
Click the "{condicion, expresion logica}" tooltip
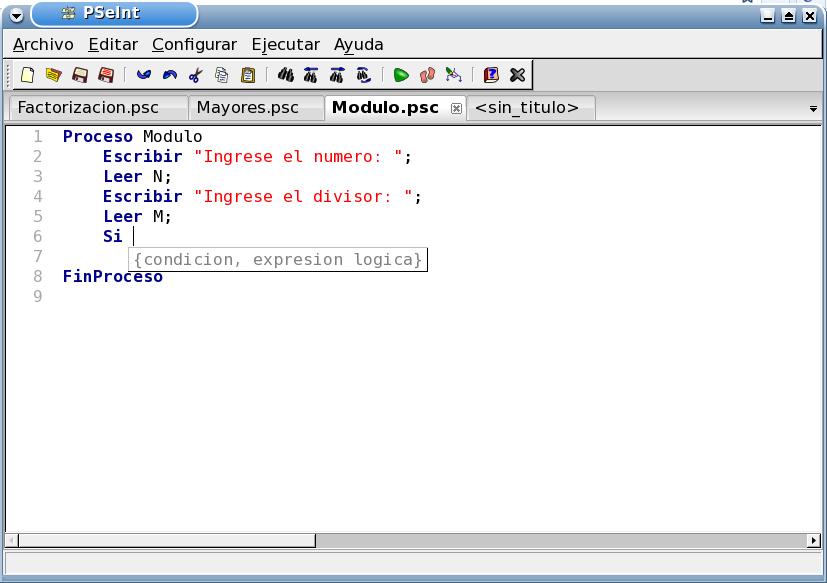[278, 260]
